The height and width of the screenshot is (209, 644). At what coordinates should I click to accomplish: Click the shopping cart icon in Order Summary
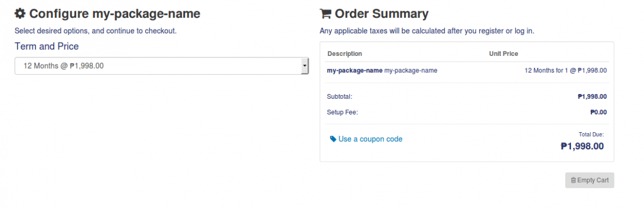click(325, 13)
